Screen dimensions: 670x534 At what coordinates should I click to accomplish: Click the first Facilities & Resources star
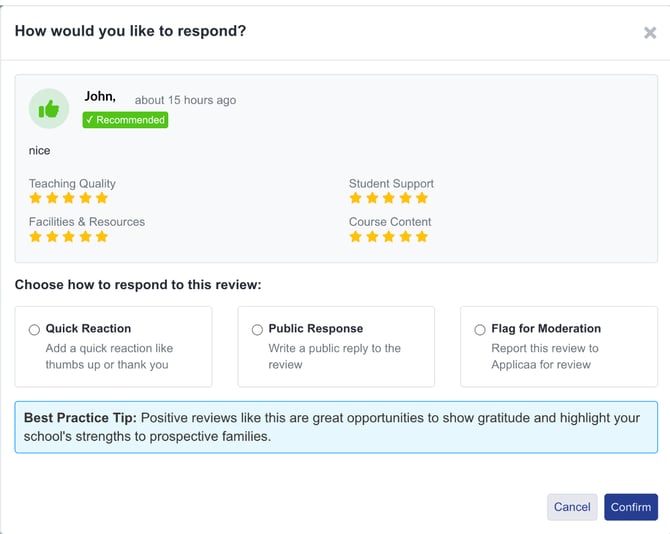click(x=36, y=237)
